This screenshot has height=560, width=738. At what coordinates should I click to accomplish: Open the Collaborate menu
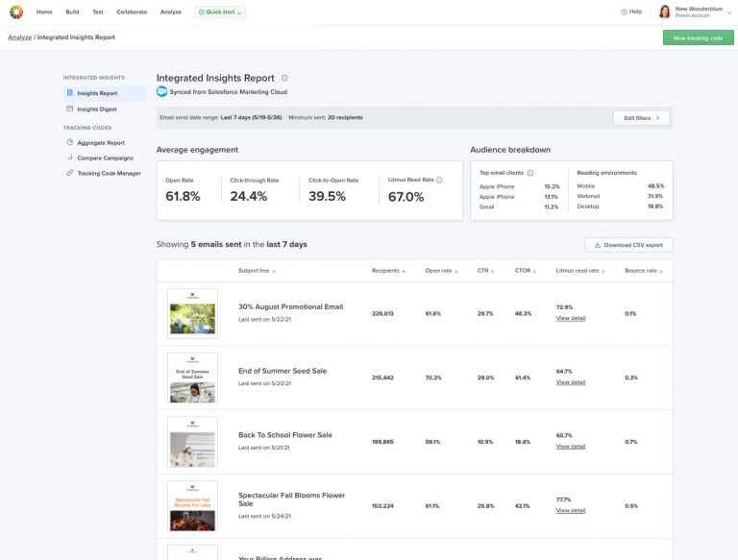132,12
